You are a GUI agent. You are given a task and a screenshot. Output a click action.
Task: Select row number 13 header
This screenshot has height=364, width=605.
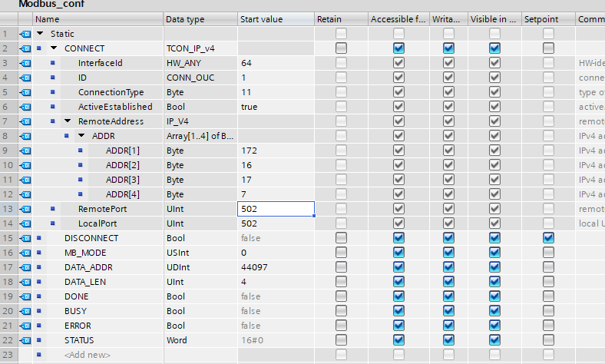coord(8,209)
